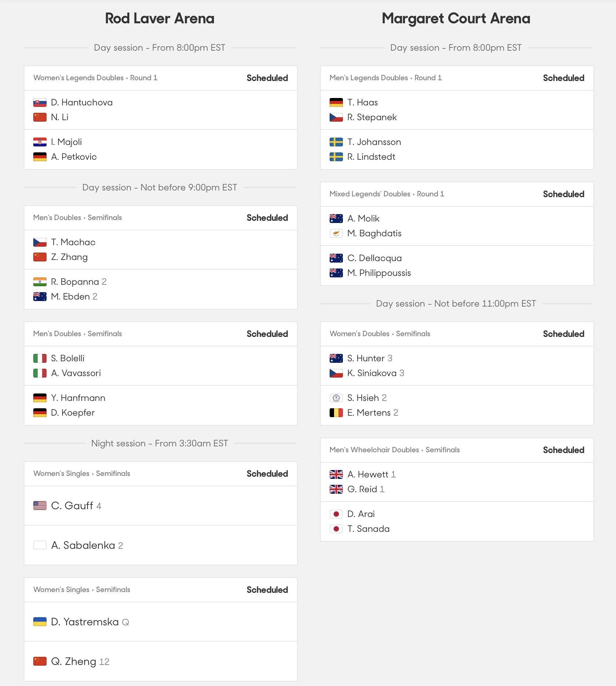Click Cyprus flag next to M. Baghdatis
616x686 pixels.
click(x=336, y=233)
